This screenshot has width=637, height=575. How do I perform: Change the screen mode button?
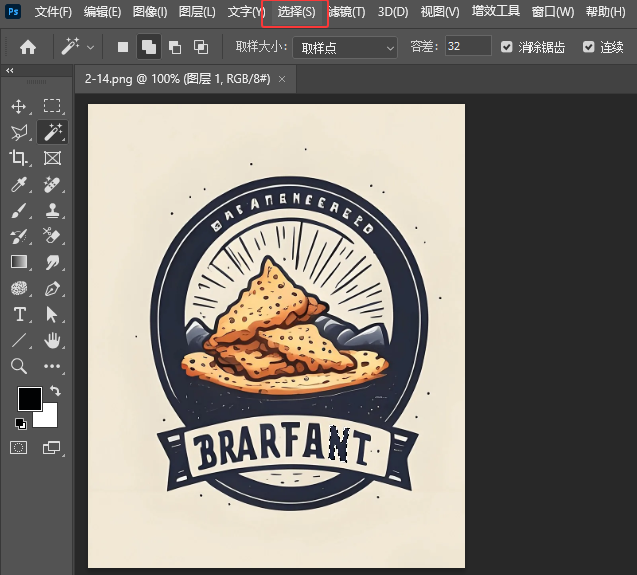point(52,448)
